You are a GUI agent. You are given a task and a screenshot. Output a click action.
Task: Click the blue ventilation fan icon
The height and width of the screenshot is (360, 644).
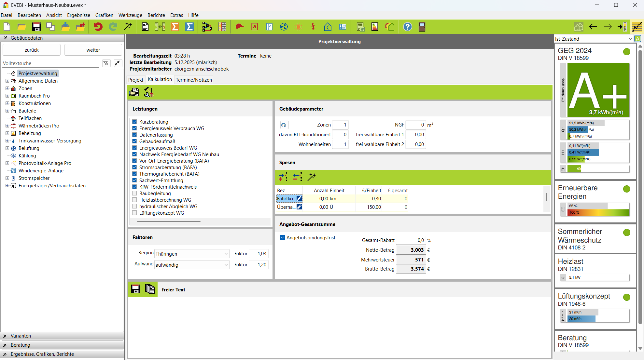pos(284,27)
